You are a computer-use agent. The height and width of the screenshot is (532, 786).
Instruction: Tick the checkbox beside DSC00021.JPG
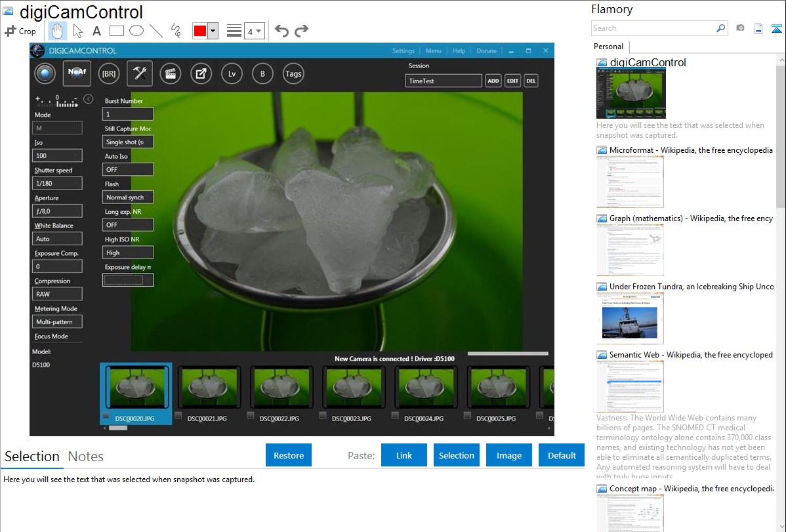click(x=178, y=416)
